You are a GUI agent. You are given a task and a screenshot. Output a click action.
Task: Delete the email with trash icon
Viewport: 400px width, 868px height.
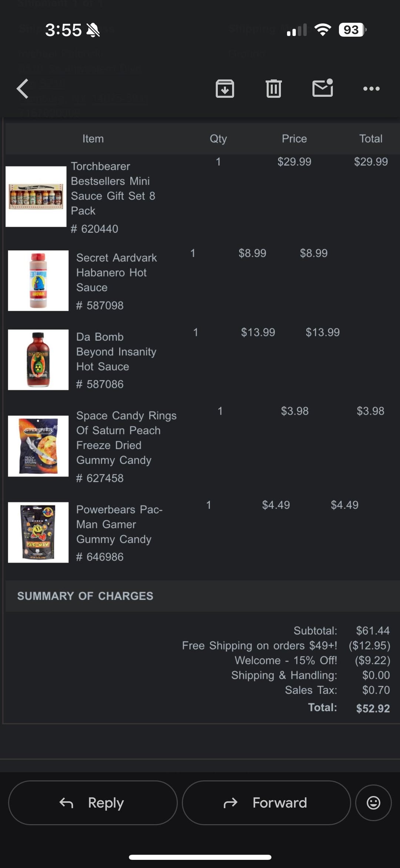coord(274,89)
